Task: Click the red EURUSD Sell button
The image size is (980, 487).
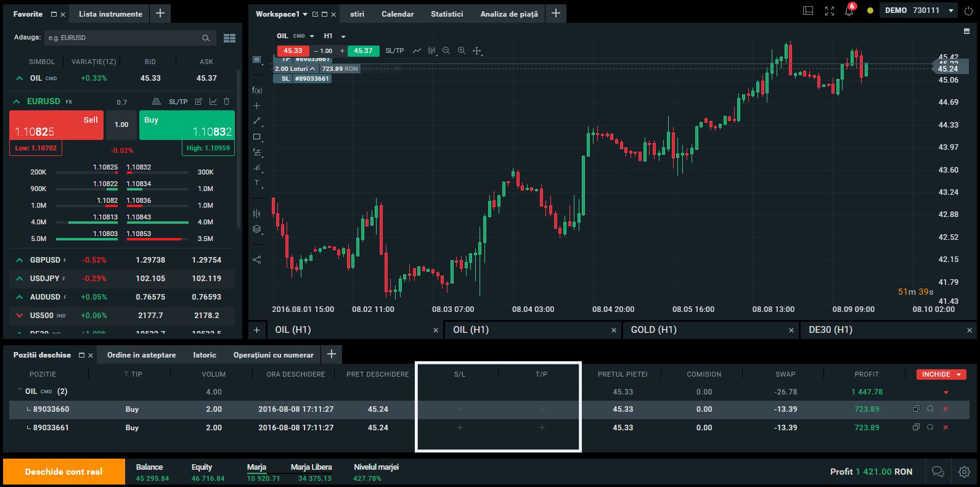Action: (56, 125)
